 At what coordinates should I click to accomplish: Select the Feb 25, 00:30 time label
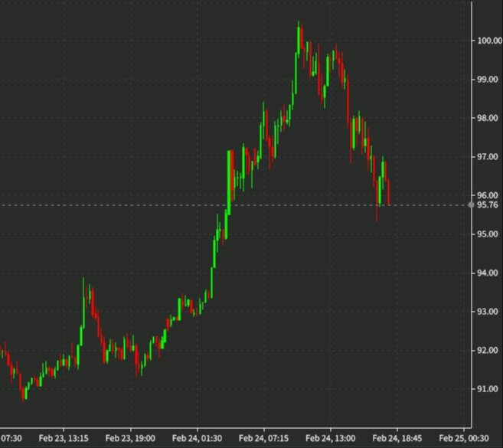pos(464,438)
